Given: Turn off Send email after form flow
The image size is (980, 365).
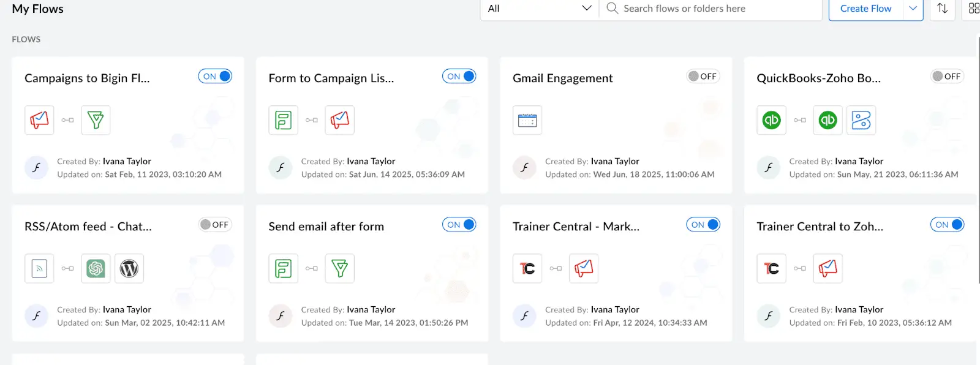Looking at the screenshot, I should tap(459, 225).
